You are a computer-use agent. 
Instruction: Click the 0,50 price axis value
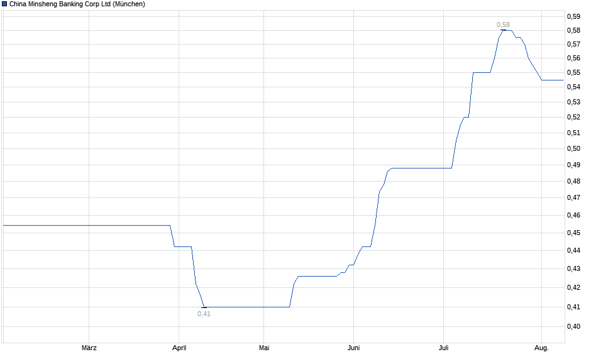(x=573, y=148)
